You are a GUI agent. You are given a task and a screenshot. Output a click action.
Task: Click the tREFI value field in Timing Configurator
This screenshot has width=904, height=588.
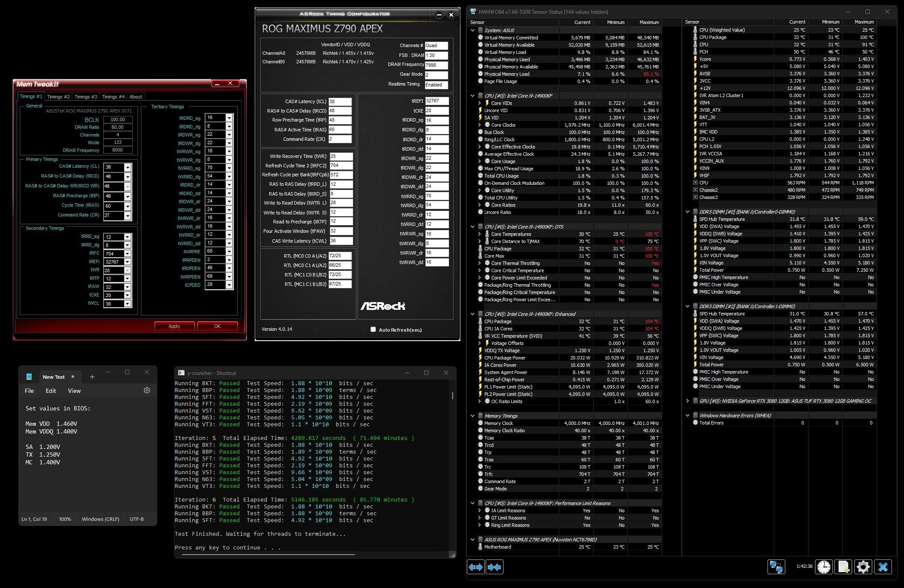tap(436, 101)
